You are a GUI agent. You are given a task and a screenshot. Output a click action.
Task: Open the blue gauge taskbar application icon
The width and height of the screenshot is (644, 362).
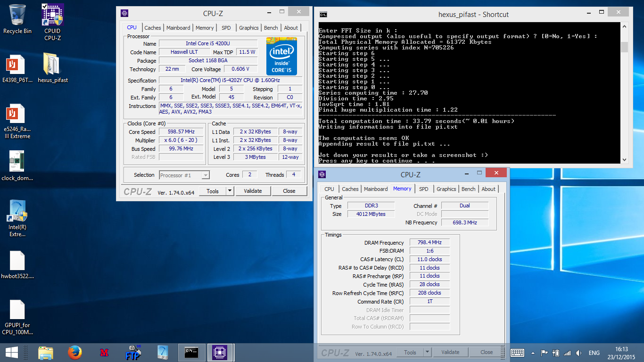pos(163,352)
